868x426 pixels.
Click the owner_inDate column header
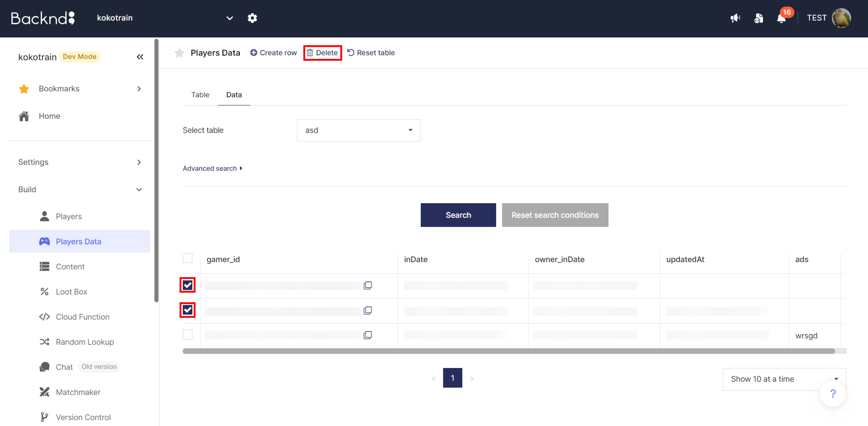pos(559,259)
